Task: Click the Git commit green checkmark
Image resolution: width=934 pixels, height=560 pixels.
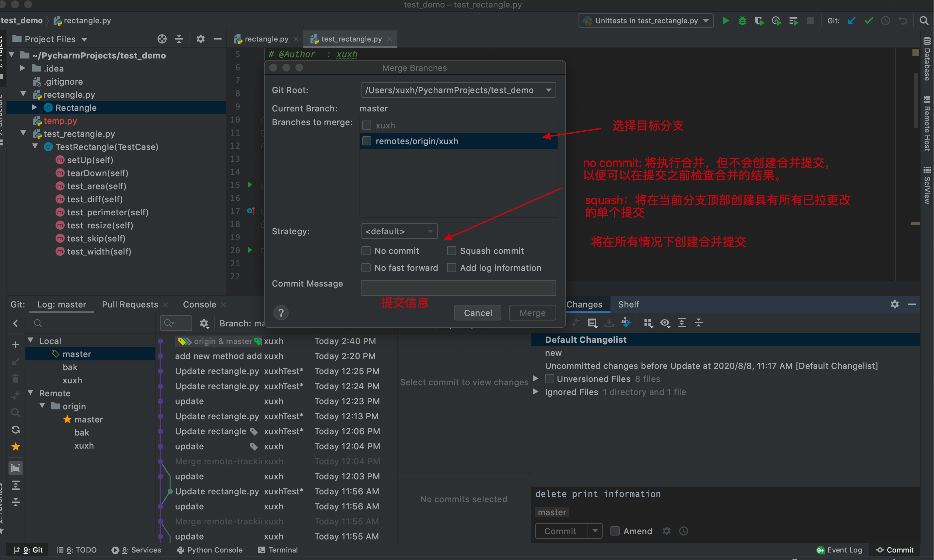Action: 869,21
